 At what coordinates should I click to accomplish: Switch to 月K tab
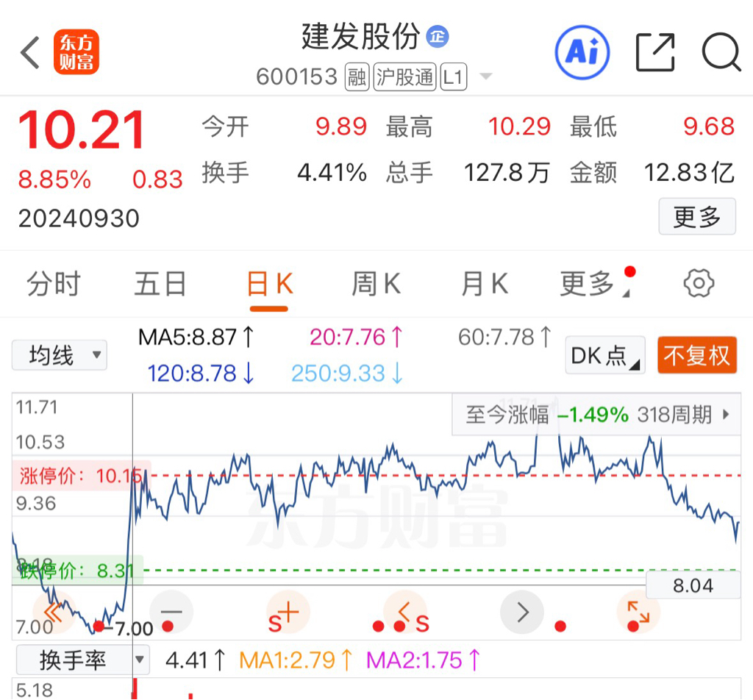485,283
